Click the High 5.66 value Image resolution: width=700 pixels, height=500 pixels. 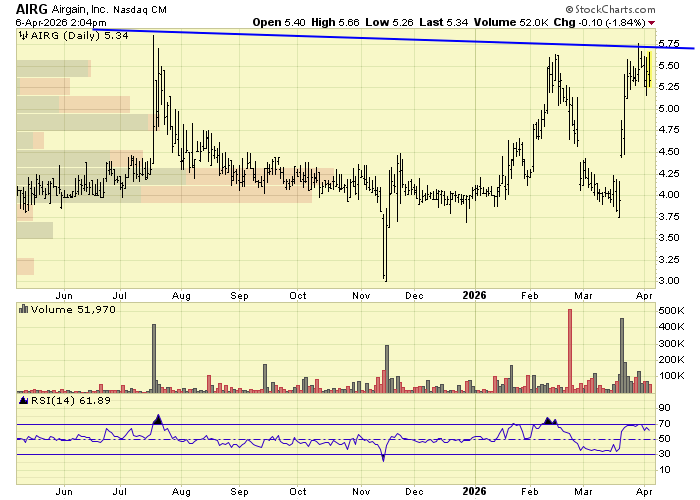tap(335, 22)
